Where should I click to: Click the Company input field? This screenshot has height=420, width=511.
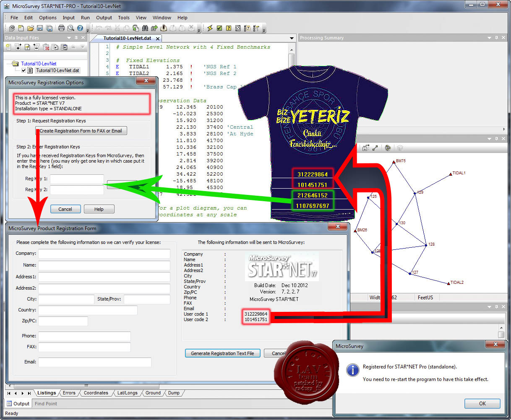[x=104, y=254]
